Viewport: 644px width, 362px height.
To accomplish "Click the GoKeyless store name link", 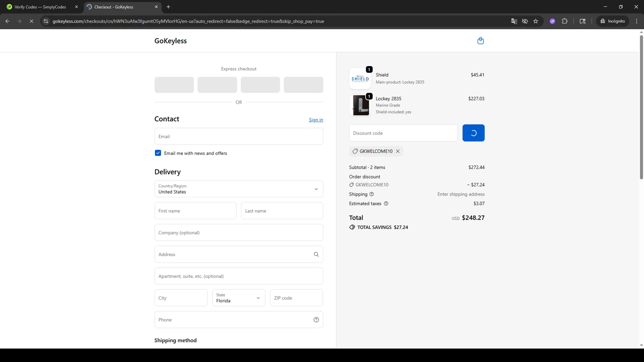I will (x=170, y=41).
